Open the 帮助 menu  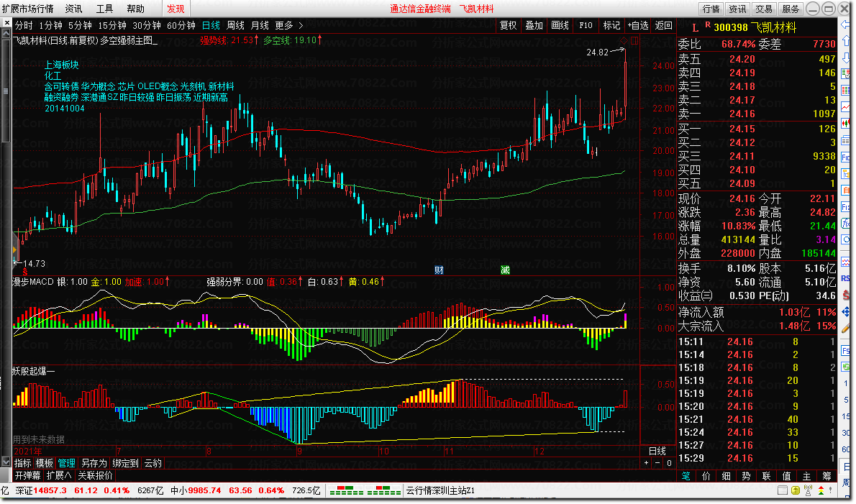135,9
